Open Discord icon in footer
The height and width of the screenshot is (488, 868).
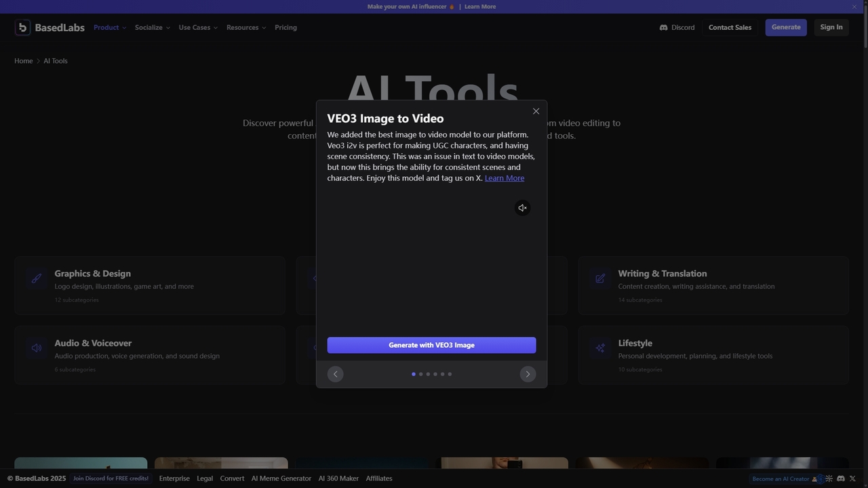click(x=841, y=479)
